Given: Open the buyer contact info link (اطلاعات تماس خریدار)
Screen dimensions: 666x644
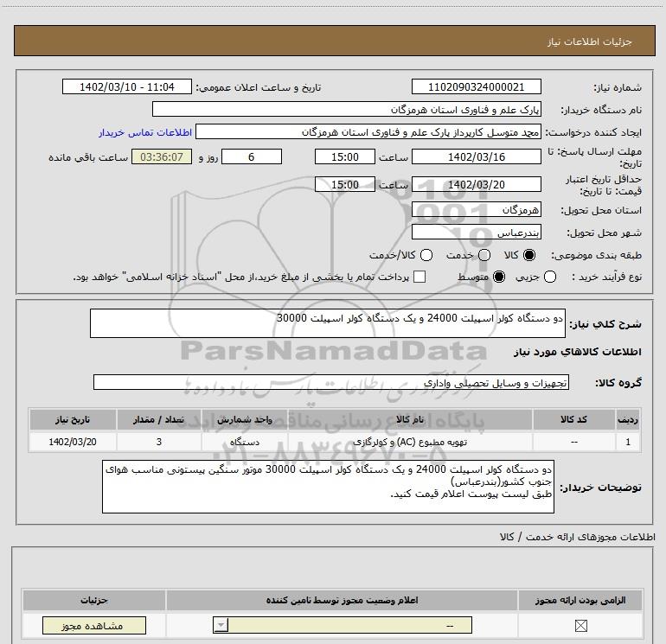Looking at the screenshot, I should pyautogui.click(x=145, y=132).
